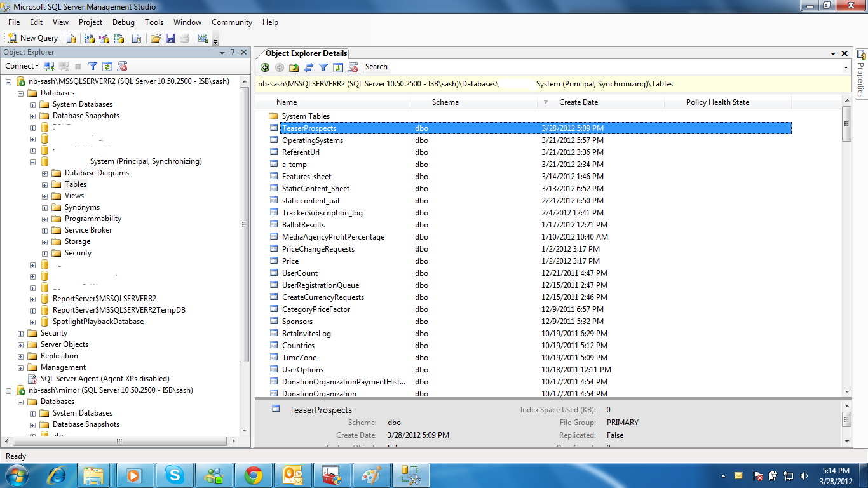Select the Object Explorer Details tab
868x488 pixels.
pyautogui.click(x=306, y=53)
